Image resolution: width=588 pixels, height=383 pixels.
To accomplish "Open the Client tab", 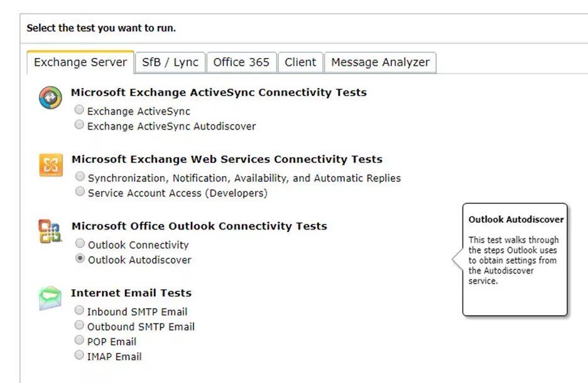I will (300, 62).
